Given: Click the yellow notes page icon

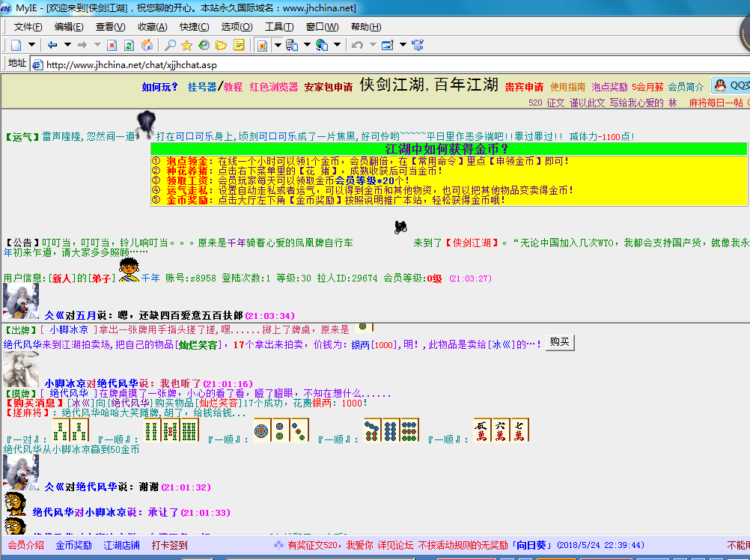Looking at the screenshot, I should (239, 45).
